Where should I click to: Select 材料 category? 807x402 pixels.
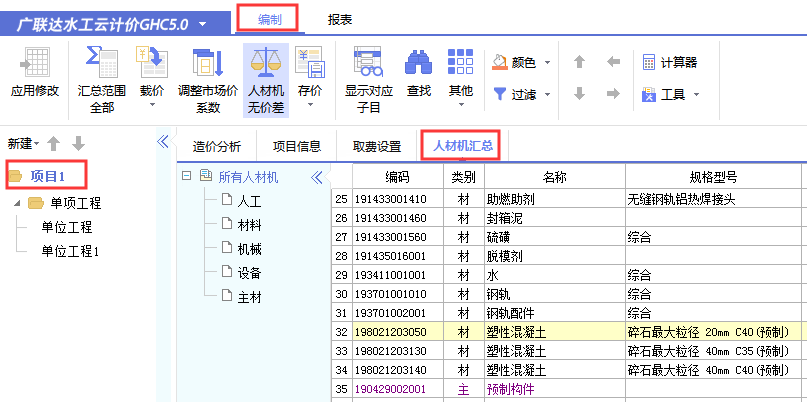click(250, 225)
